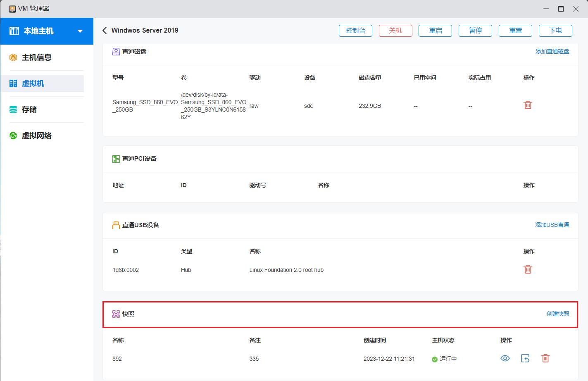Click the sdc device cell

pyautogui.click(x=309, y=106)
